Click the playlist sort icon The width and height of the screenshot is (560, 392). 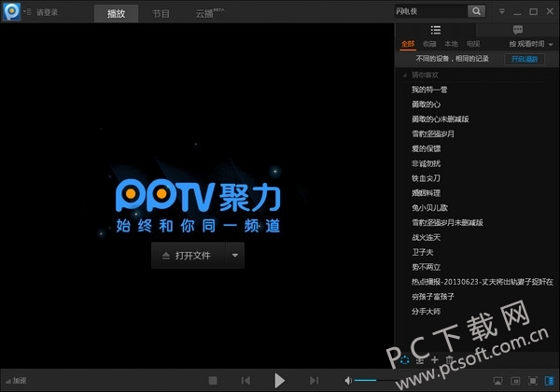[420, 360]
